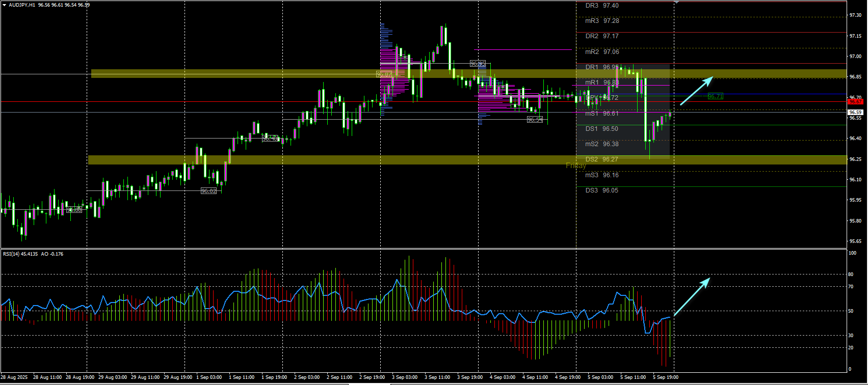
Task: Select the boxed 96.95 level label near 3 Sep
Action: [x=478, y=64]
